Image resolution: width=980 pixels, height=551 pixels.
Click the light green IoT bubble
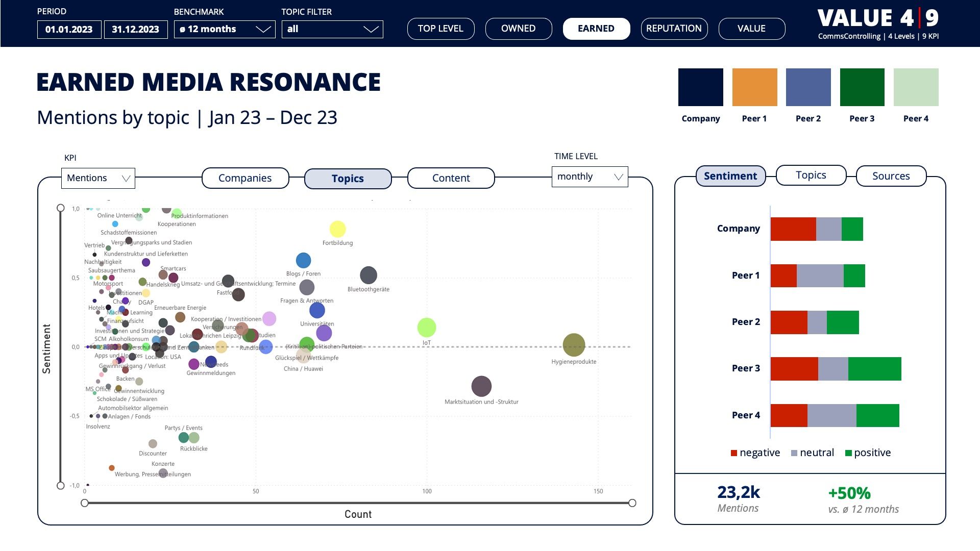[x=426, y=328]
